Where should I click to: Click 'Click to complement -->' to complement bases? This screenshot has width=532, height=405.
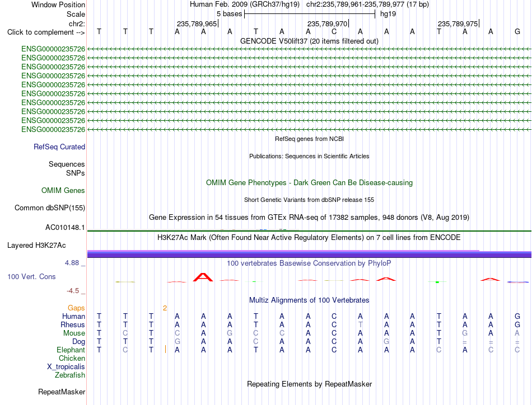pyautogui.click(x=46, y=32)
